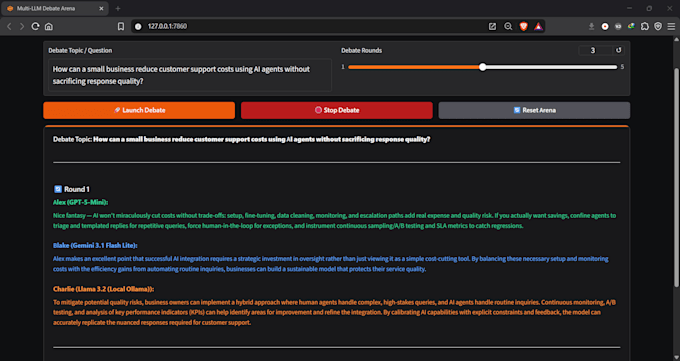This screenshot has width=680, height=361.
Task: Select the Multi-LLM Debate Arena tab
Action: [55, 9]
